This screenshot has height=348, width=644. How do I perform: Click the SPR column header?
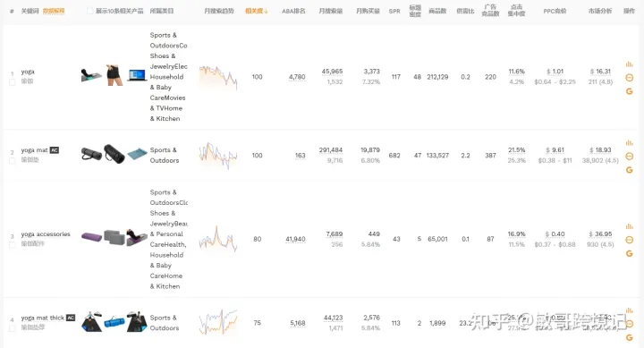click(x=394, y=11)
